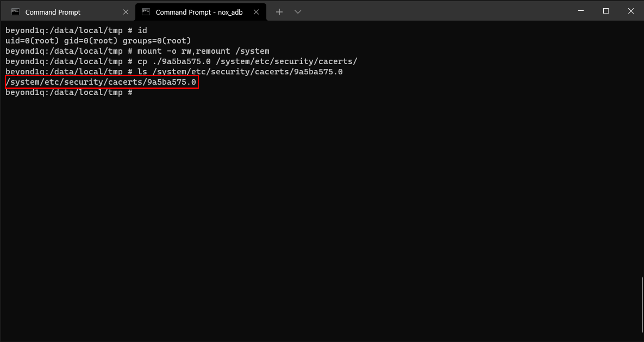The image size is (644, 342).
Task: Click the empty title bar area
Action: click(438, 11)
